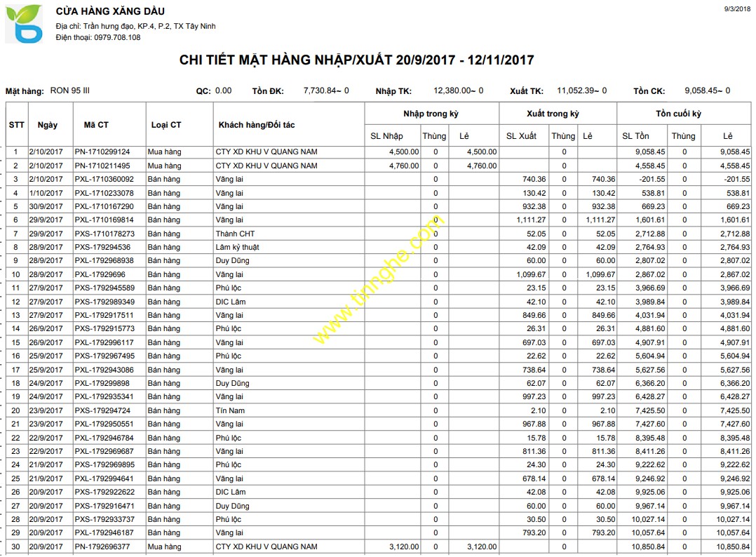Click customer name Lâm kỳ thuật
This screenshot has width=756, height=557.
(237, 248)
